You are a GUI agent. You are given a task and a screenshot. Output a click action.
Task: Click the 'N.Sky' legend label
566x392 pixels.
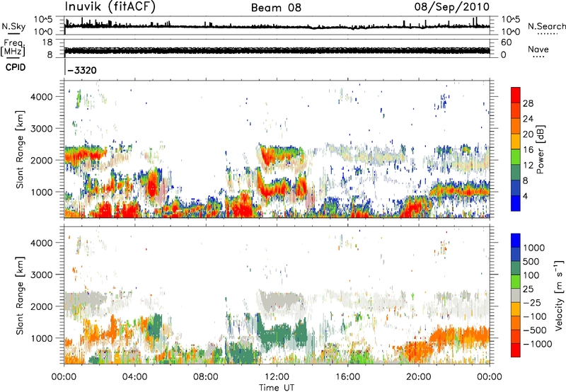tap(13, 26)
